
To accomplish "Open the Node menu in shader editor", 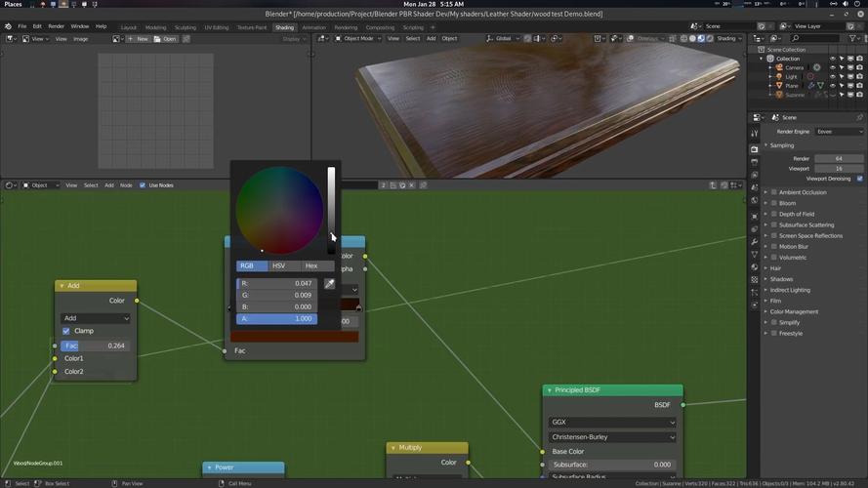I will click(x=126, y=185).
